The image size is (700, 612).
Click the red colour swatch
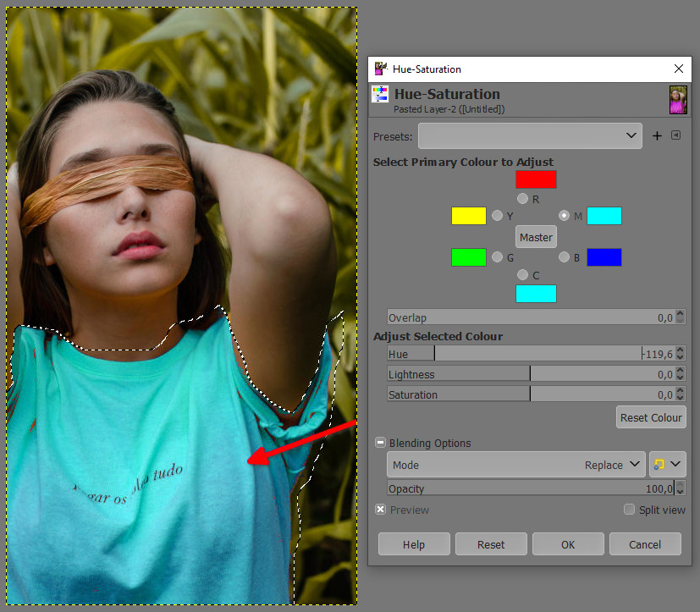click(536, 179)
